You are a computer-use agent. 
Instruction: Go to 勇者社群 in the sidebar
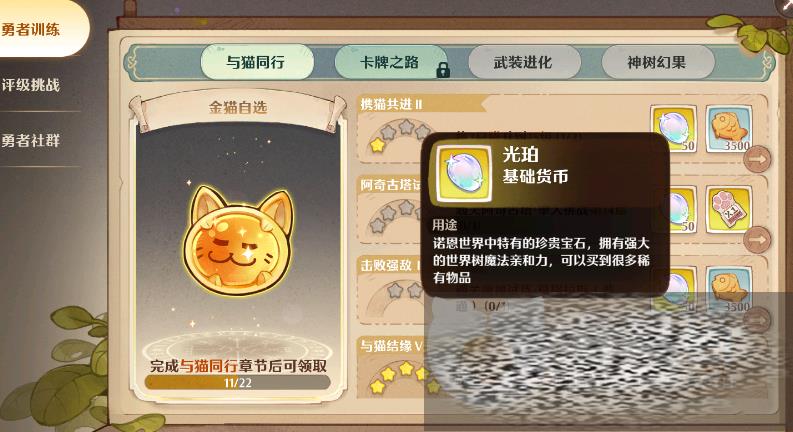[31, 140]
